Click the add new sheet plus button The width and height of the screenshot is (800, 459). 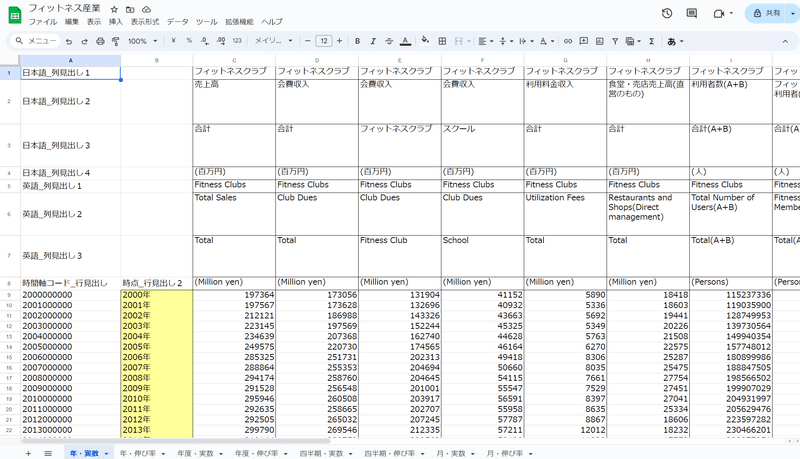[x=29, y=453]
